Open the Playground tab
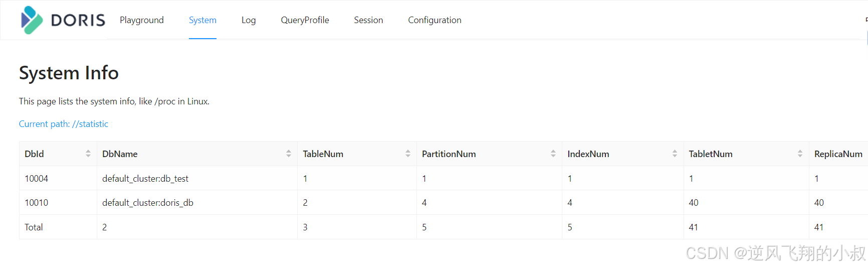Image resolution: width=868 pixels, height=268 pixels. click(x=142, y=20)
